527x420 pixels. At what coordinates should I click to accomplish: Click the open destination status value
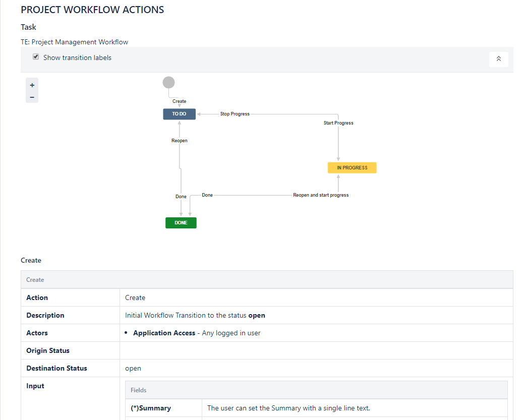point(133,368)
